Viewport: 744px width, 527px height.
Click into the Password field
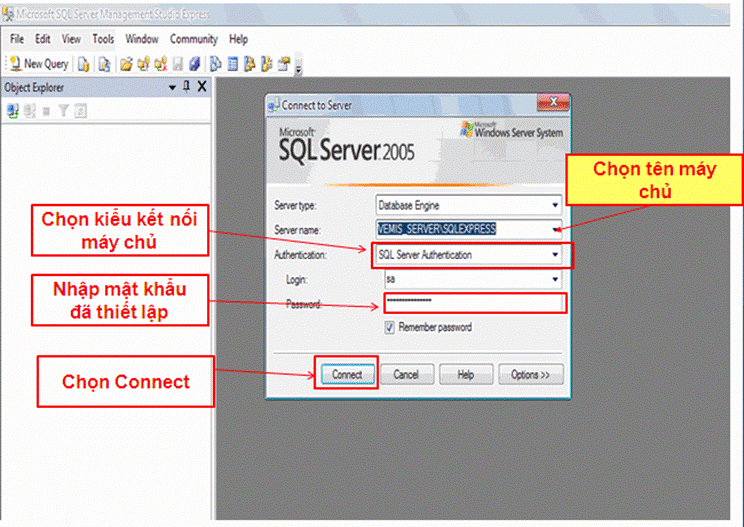click(474, 303)
